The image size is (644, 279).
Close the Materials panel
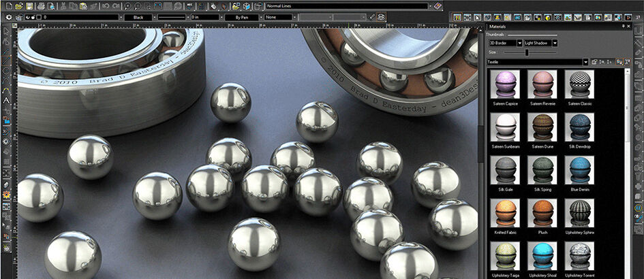click(x=629, y=27)
